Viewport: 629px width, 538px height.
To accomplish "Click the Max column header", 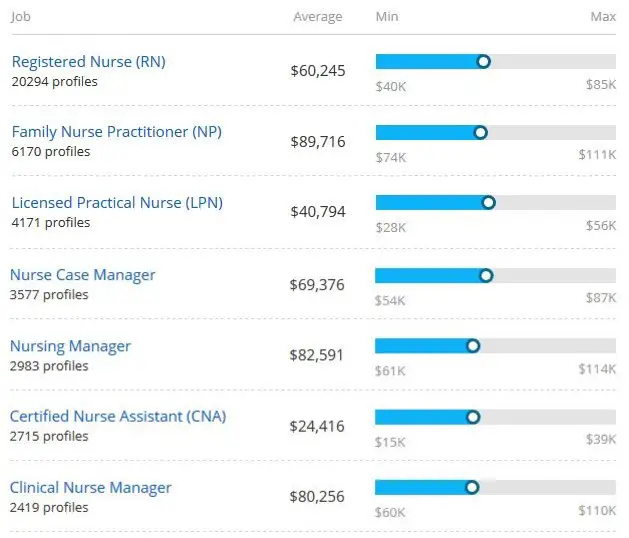I will pos(603,17).
